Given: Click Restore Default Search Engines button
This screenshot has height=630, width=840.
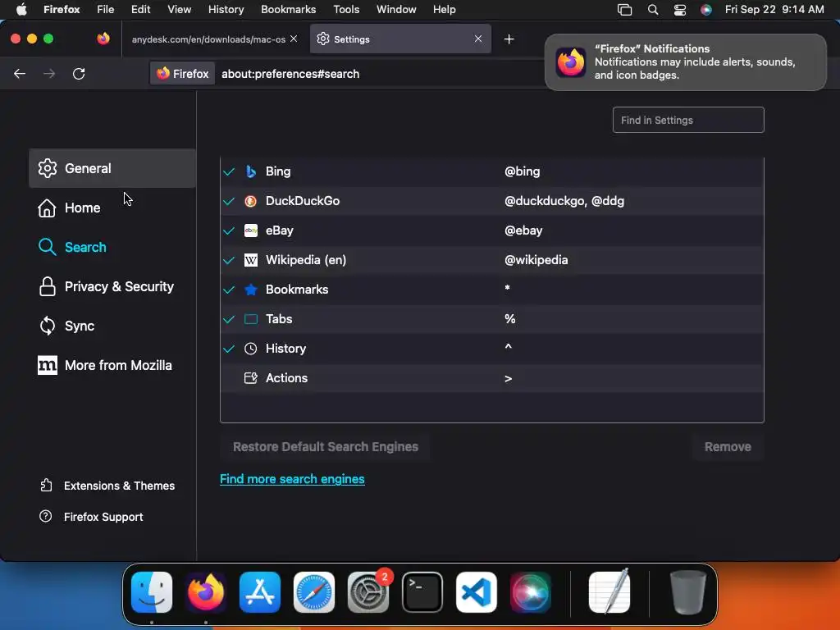Looking at the screenshot, I should coord(325,447).
